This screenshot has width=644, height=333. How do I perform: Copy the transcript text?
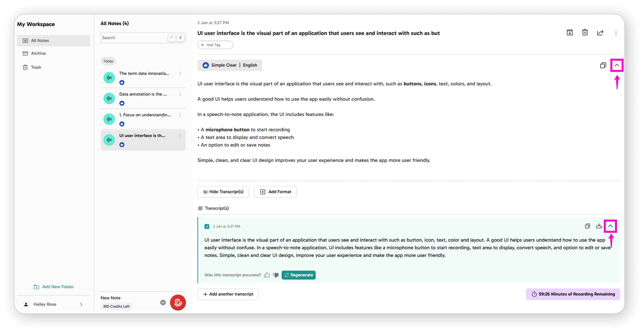[587, 226]
